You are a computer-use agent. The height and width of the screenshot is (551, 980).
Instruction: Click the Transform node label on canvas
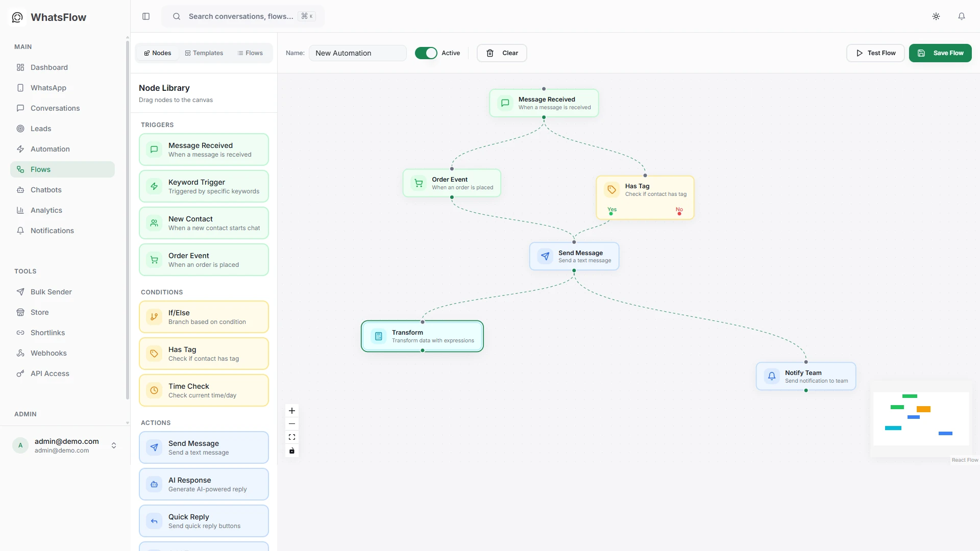tap(407, 333)
